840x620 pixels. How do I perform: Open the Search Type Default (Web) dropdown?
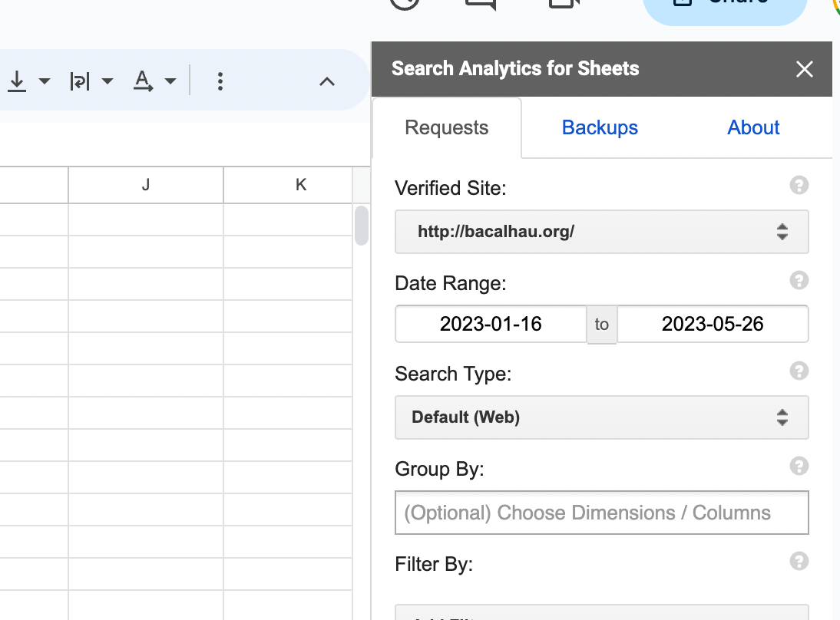[602, 417]
